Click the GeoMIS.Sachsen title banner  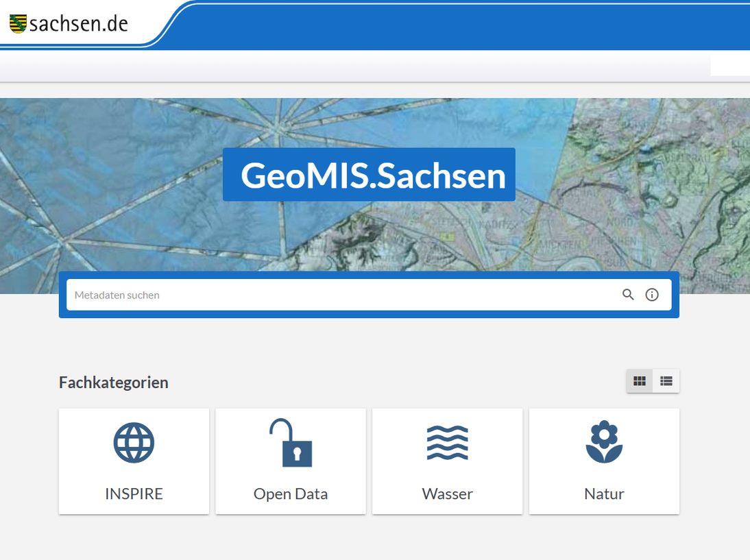[x=369, y=175]
